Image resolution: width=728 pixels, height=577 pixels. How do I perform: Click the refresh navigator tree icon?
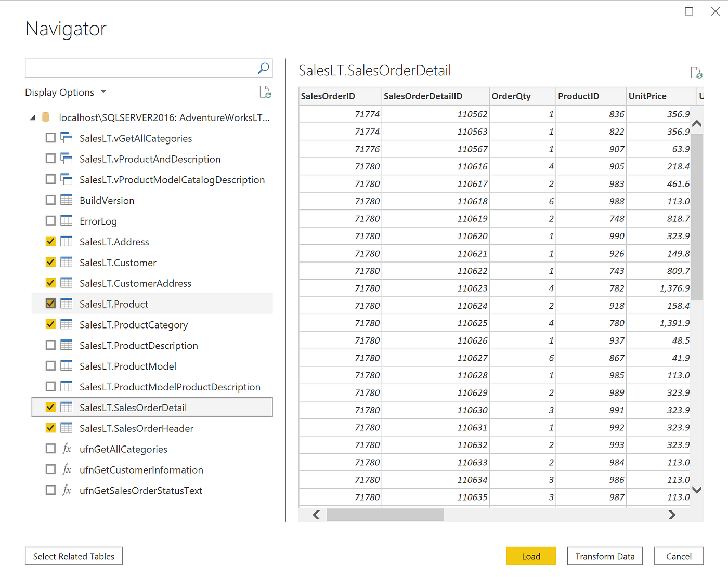[265, 93]
